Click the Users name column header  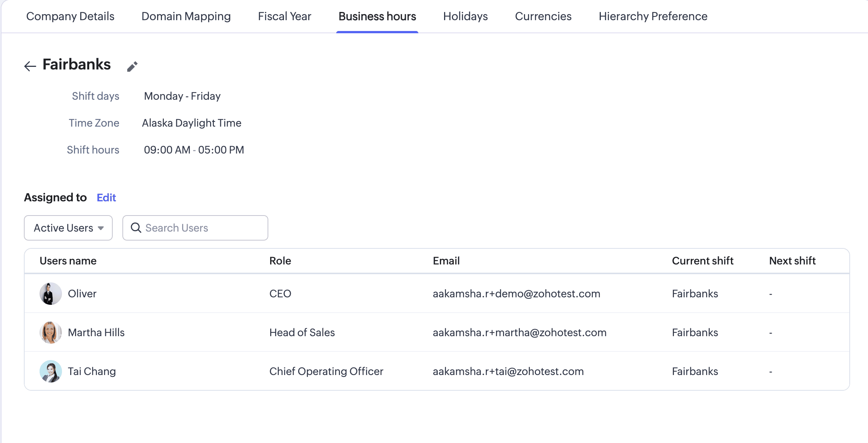click(68, 261)
